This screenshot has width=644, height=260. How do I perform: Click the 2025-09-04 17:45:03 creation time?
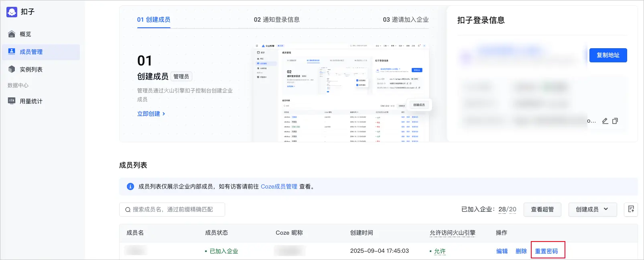[380, 251]
